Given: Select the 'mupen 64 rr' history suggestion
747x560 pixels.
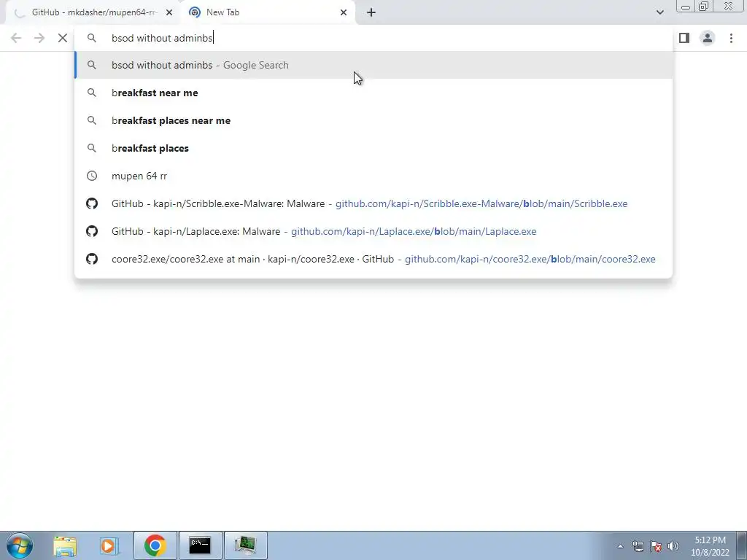Looking at the screenshot, I should click(x=373, y=176).
